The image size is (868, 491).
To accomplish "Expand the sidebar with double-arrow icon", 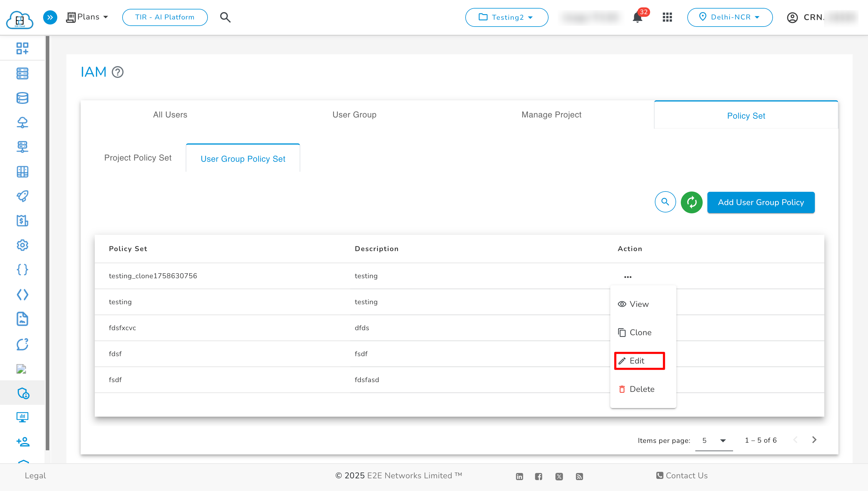I will point(50,17).
